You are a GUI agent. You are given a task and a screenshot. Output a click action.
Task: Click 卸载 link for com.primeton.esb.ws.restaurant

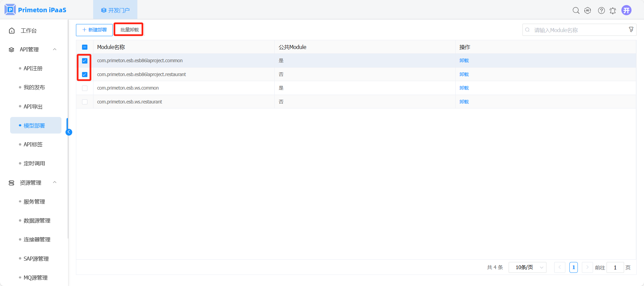pos(464,102)
